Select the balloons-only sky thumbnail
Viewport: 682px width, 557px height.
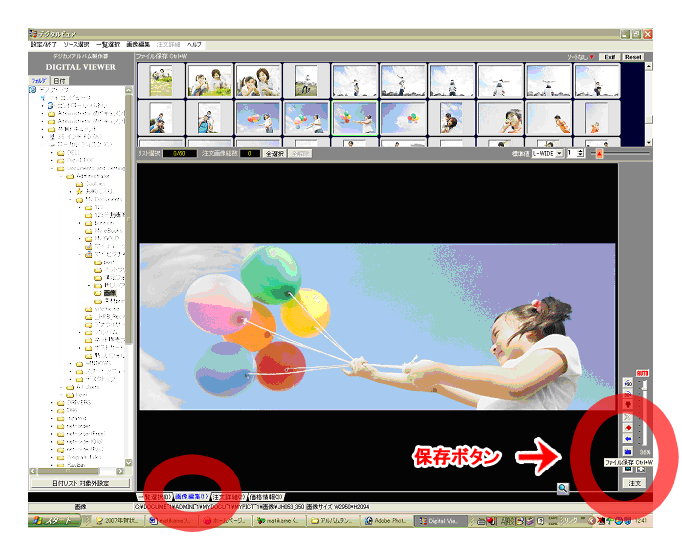click(x=403, y=118)
